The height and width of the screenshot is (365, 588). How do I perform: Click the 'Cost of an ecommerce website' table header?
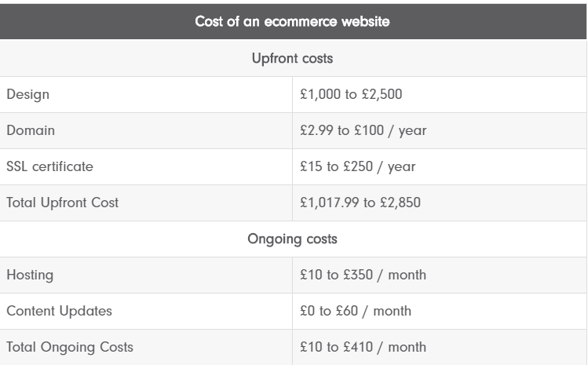[292, 21]
